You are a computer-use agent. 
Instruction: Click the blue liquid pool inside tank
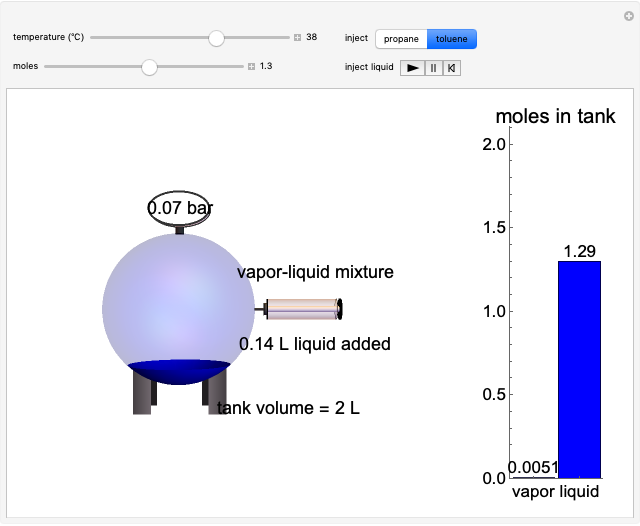coord(179,371)
